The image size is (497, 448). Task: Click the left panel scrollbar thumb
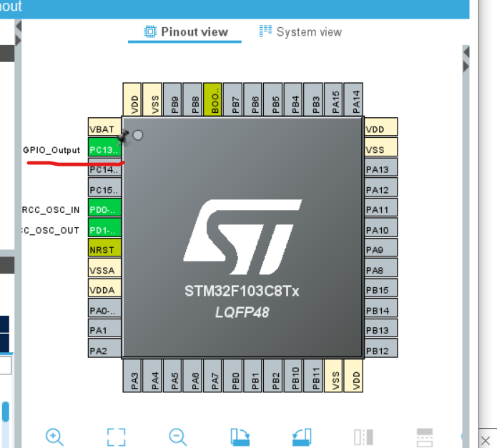click(x=6, y=412)
